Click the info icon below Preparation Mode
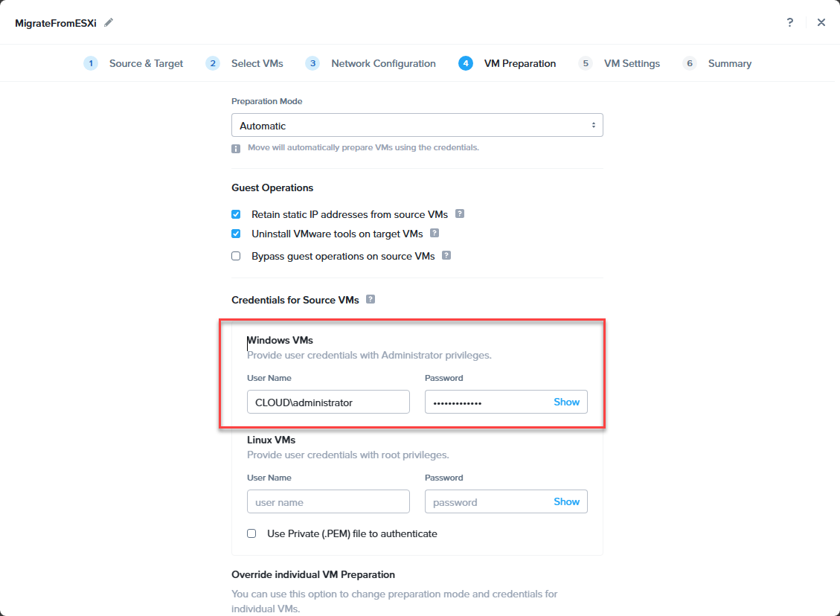The width and height of the screenshot is (840, 616). tap(236, 148)
